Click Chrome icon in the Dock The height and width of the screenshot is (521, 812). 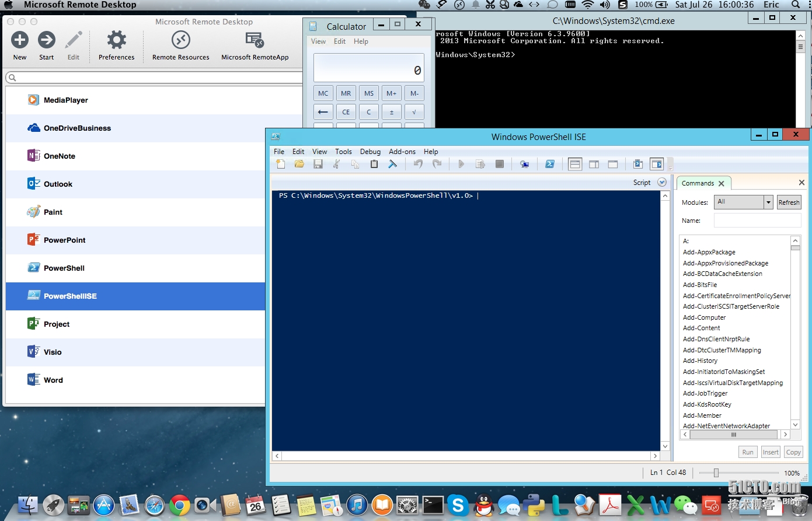[180, 505]
